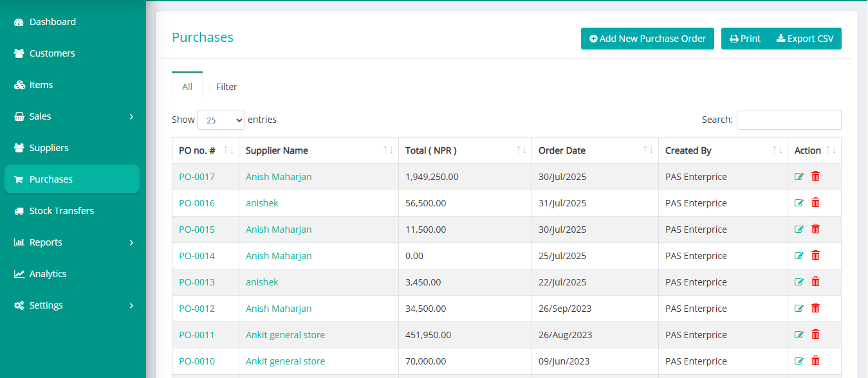Click inside the Search field

789,120
